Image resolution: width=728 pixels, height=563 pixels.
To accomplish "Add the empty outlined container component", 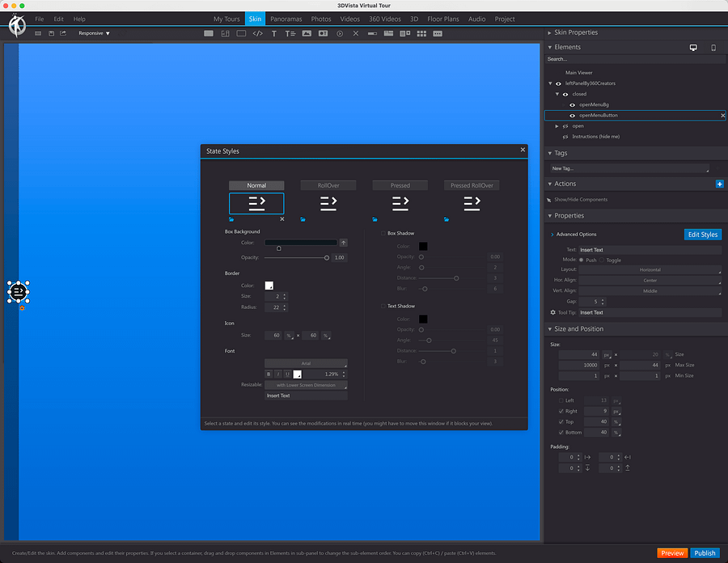I will pos(241,33).
